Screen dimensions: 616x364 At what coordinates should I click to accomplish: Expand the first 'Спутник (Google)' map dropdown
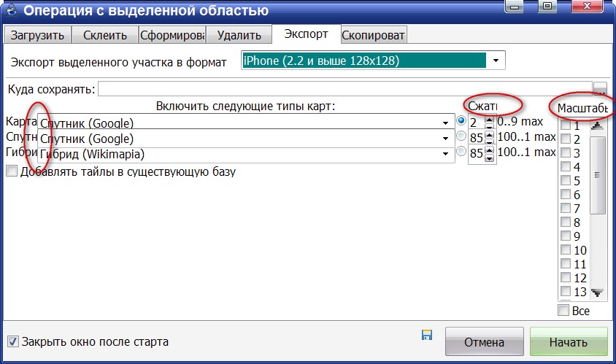(444, 122)
